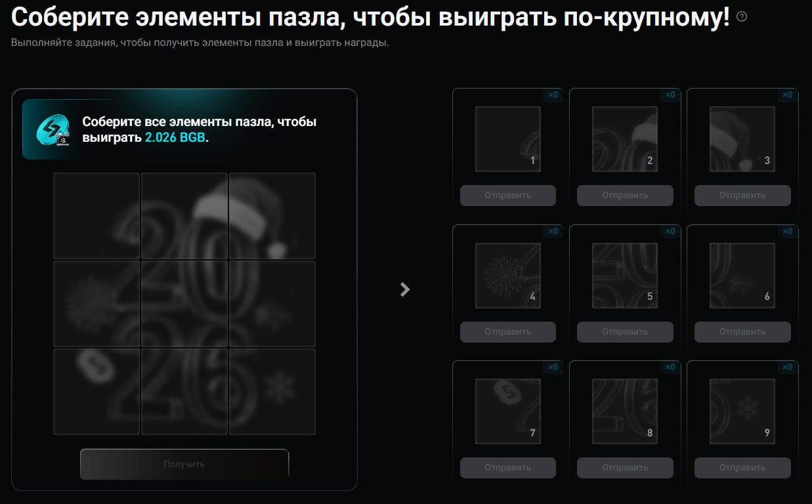The height and width of the screenshot is (504, 812).
Task: Click the top-left tile of the puzzle grid
Action: point(96,215)
